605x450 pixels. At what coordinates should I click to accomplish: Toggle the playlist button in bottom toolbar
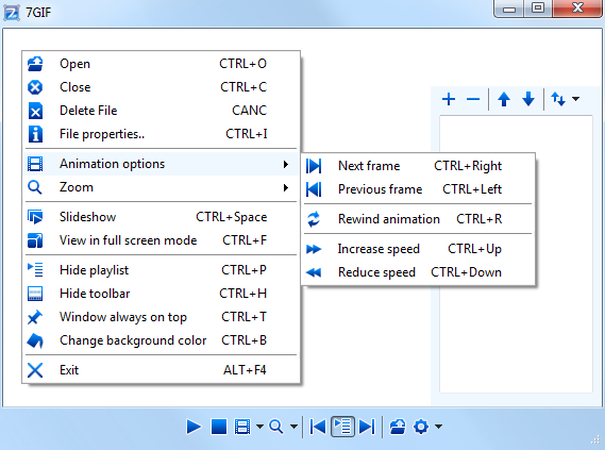coord(342,427)
